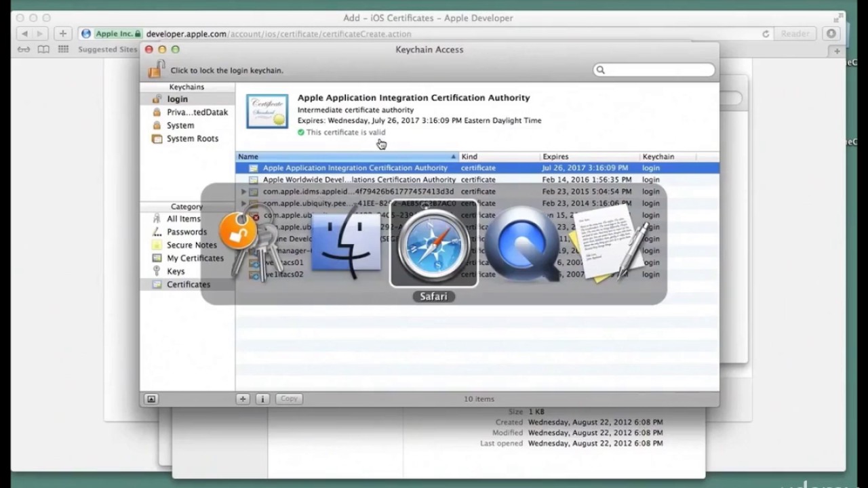The height and width of the screenshot is (488, 868).
Task: Click the lock icon for login keychain
Action: click(x=157, y=69)
